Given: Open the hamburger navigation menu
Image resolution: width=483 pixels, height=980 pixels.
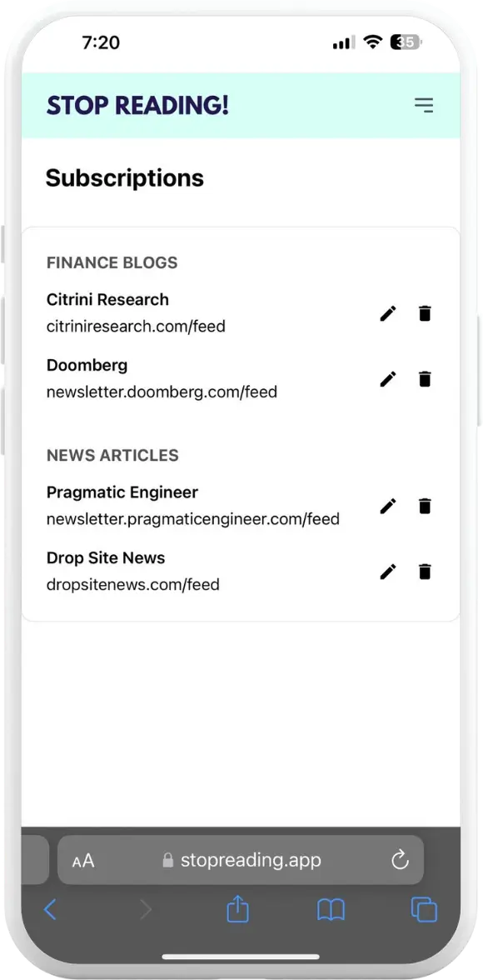Looking at the screenshot, I should click(x=424, y=105).
